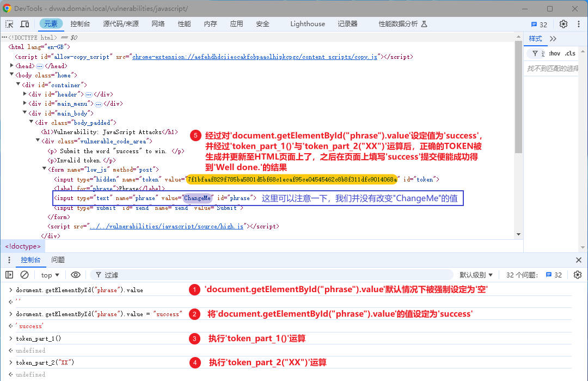Toggle the :hov element state button
Viewport: 588px width, 381px height.
[x=554, y=53]
